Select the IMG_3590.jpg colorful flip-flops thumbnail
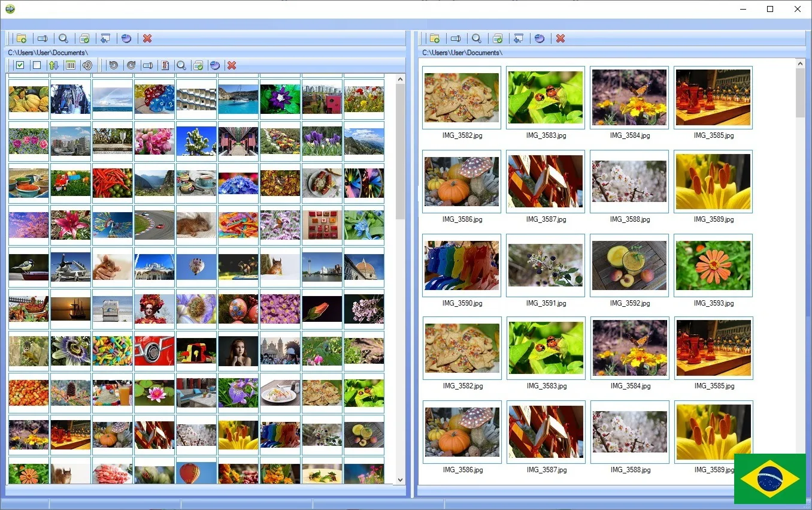Viewport: 812px width, 510px height. point(461,265)
